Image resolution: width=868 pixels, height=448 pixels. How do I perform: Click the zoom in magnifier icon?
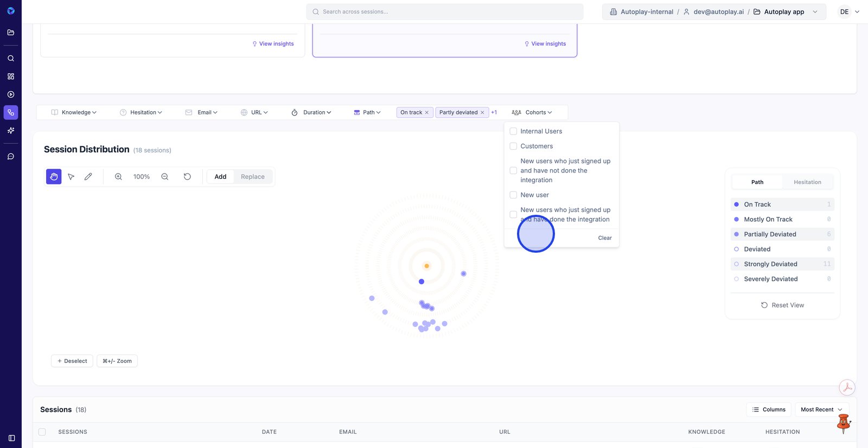pyautogui.click(x=118, y=177)
